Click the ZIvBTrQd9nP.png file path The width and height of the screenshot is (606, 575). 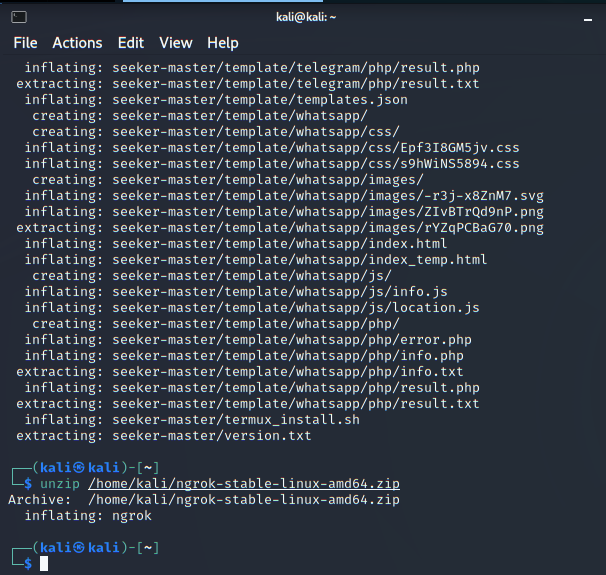(328, 212)
